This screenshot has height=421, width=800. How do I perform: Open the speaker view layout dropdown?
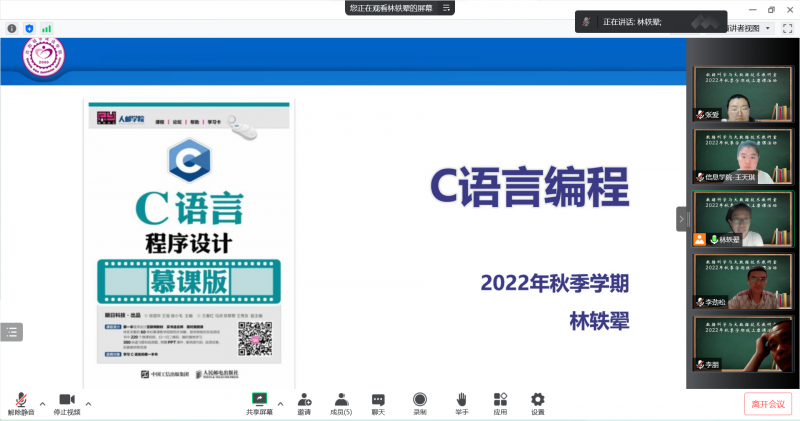point(767,28)
